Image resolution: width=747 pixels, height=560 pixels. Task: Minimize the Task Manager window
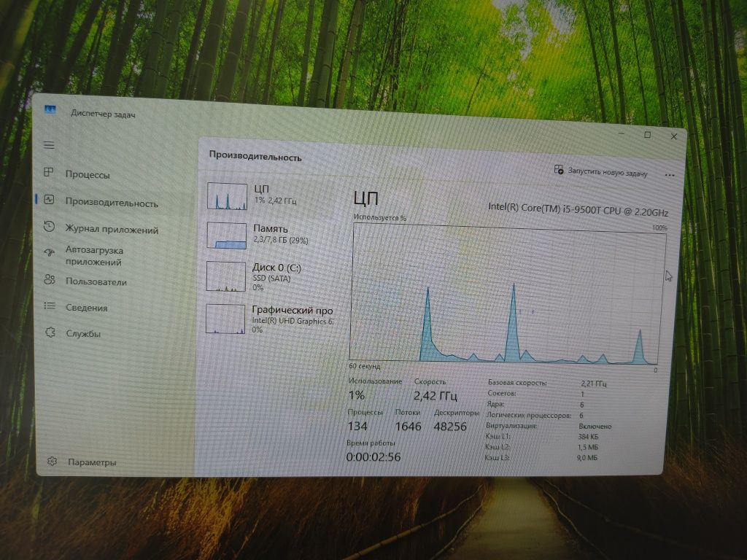point(622,134)
